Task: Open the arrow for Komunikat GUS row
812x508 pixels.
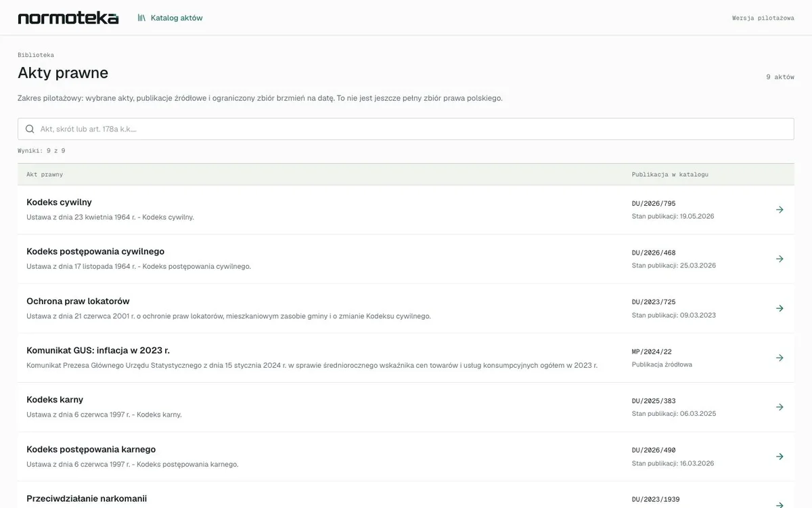Action: tap(780, 358)
